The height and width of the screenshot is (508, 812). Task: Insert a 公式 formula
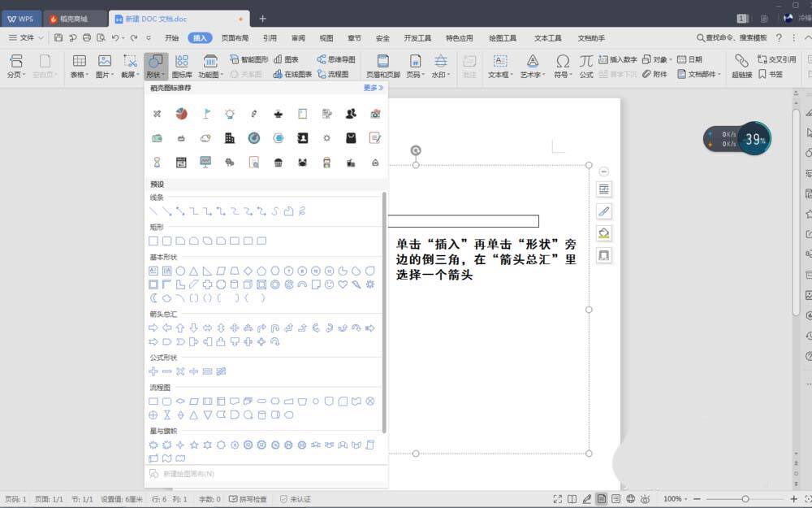click(x=585, y=65)
